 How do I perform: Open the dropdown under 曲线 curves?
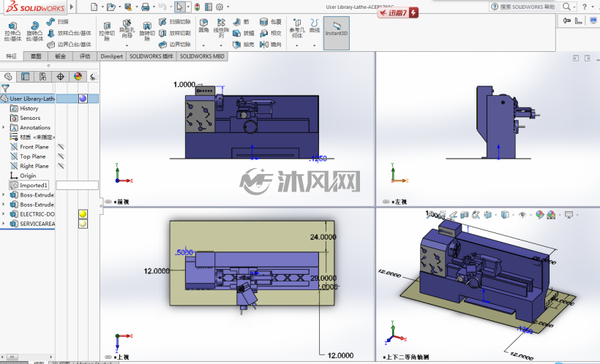coord(314,45)
